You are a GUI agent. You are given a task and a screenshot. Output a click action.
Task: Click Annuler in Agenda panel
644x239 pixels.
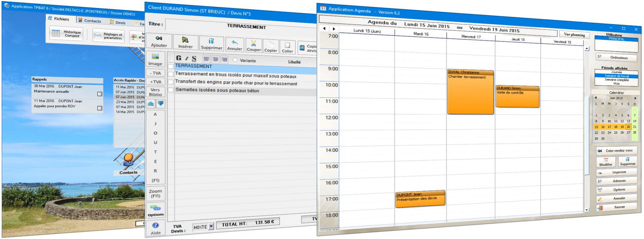616,198
